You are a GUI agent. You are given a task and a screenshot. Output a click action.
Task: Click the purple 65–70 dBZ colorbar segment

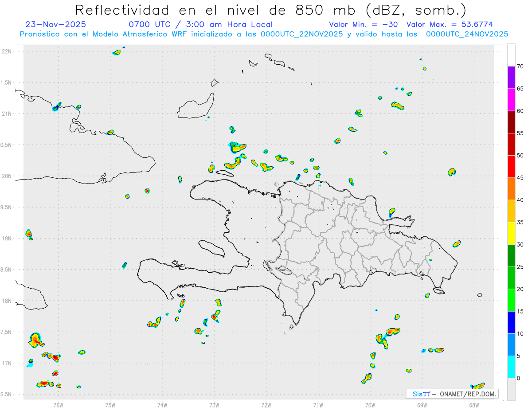511,78
